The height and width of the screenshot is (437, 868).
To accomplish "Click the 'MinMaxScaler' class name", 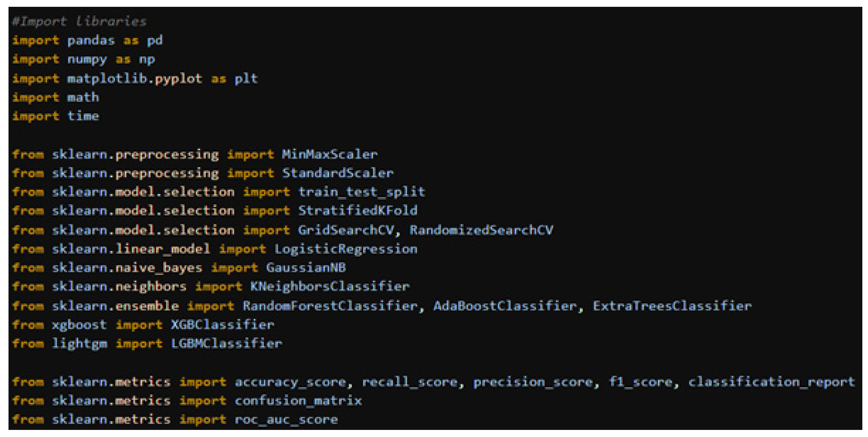I will click(330, 154).
